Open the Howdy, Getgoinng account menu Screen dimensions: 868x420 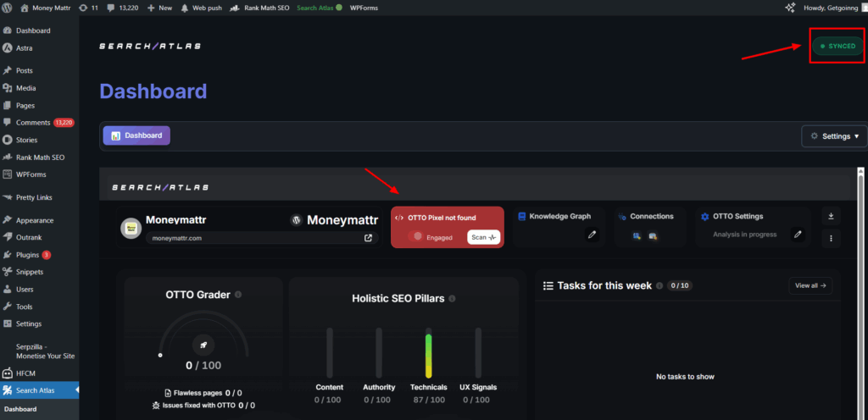(x=834, y=8)
